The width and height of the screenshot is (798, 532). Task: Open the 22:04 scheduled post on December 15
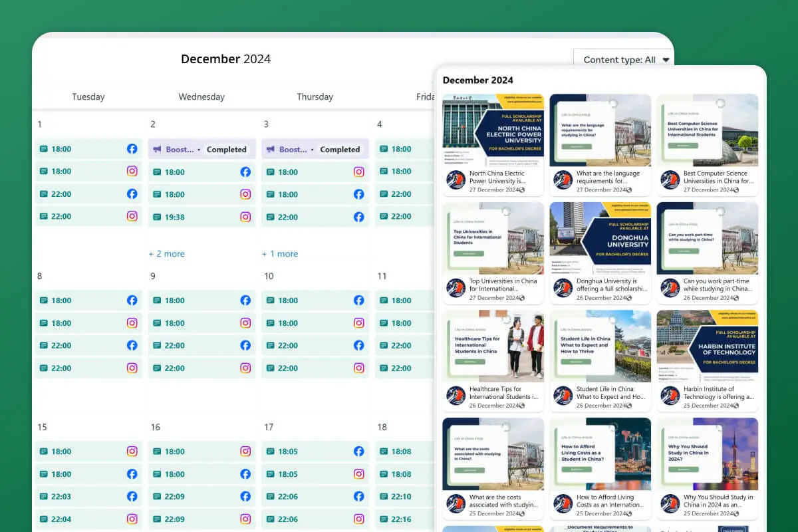click(x=88, y=519)
